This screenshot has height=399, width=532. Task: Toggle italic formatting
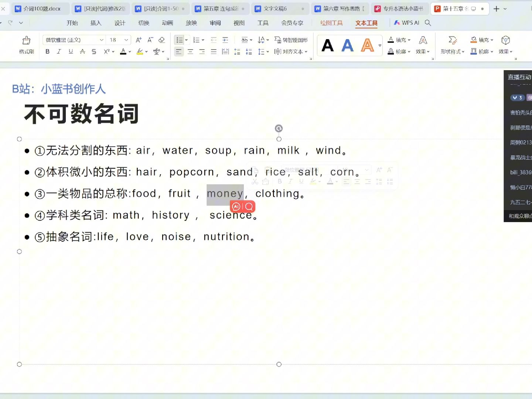click(59, 52)
